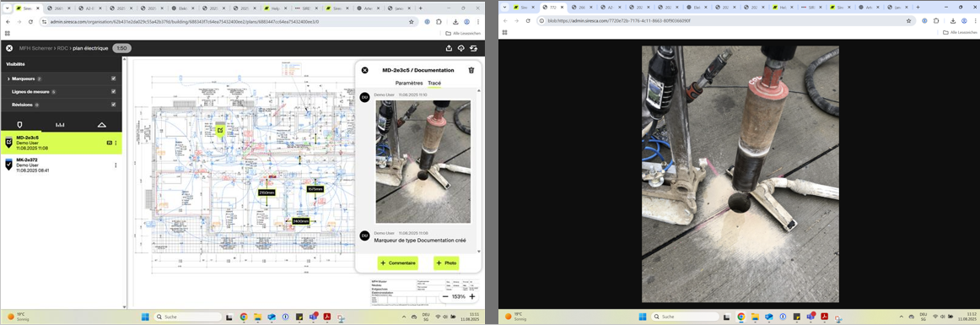Viewport: 980px width, 325px height.
Task: Open Adobe Acrobat from left taskbar
Action: click(327, 317)
